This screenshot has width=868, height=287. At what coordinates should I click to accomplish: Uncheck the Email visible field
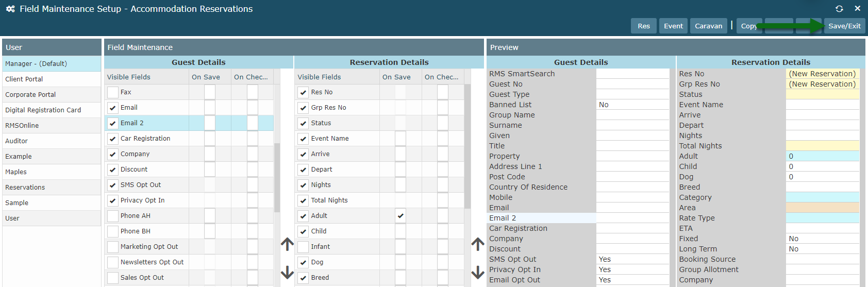click(113, 108)
